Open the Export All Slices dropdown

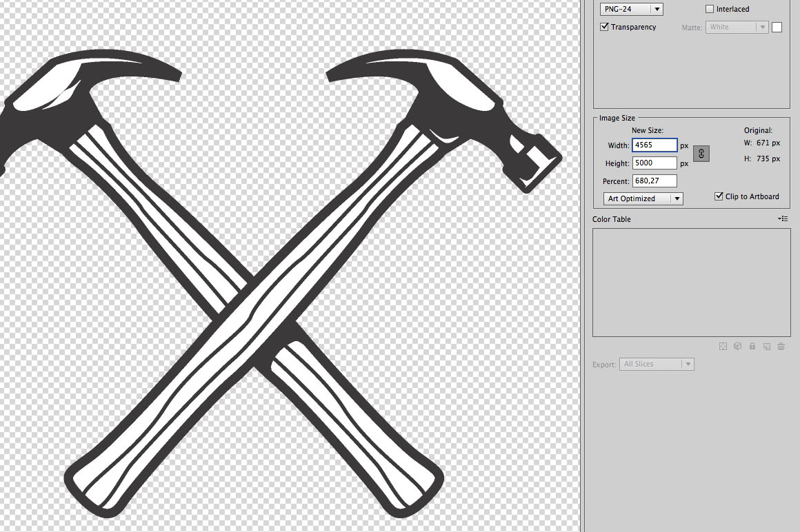pos(657,364)
